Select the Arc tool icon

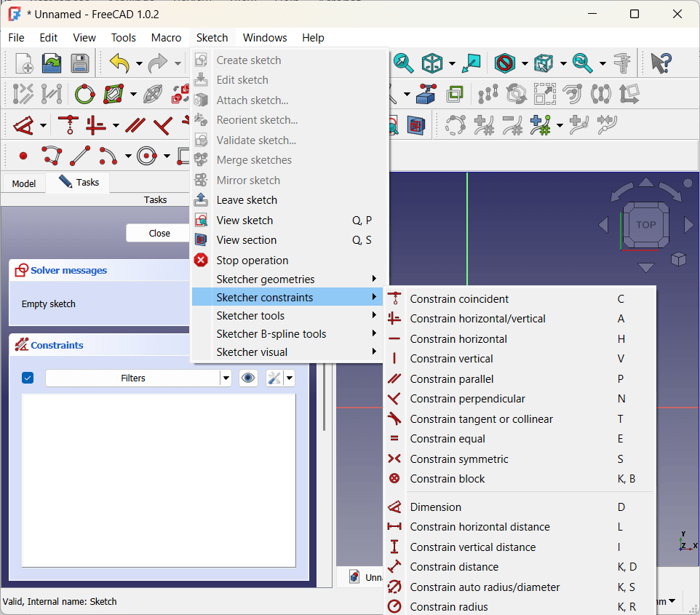pyautogui.click(x=108, y=156)
